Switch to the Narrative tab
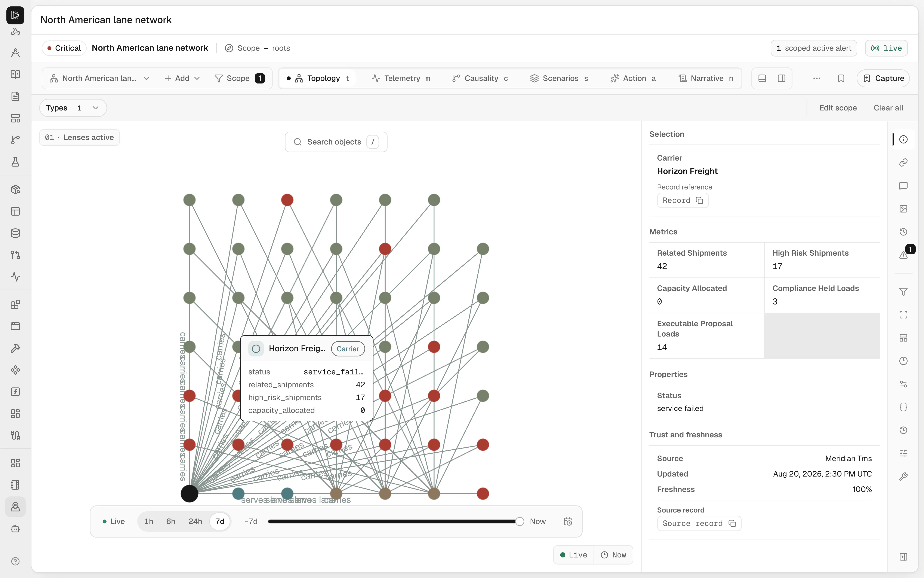Viewport: 924px width, 578px height. [706, 78]
